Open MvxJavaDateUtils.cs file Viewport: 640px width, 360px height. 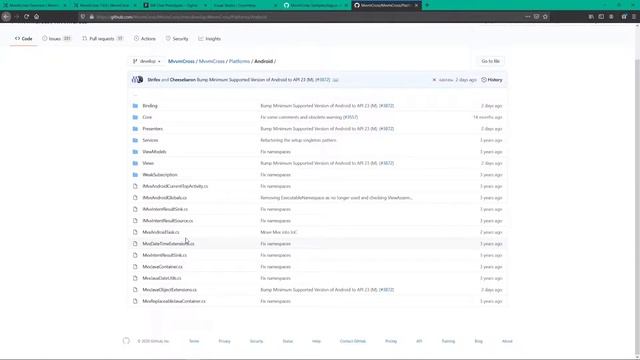162,278
